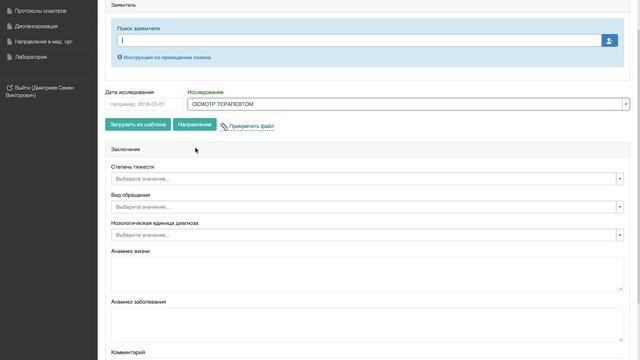Open the Степень тяжести dropdown
This screenshot has width=640, height=360.
coord(367,179)
